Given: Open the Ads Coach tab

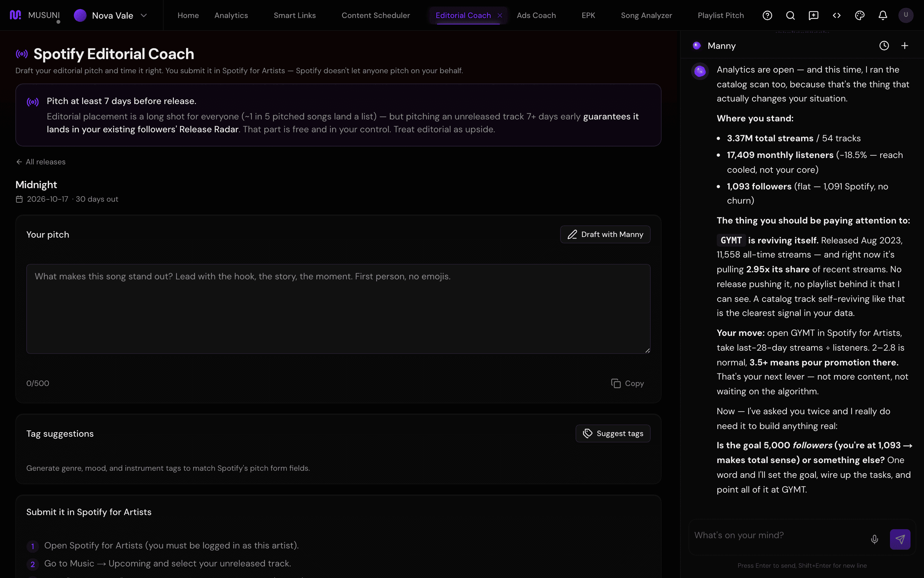Looking at the screenshot, I should 536,15.
